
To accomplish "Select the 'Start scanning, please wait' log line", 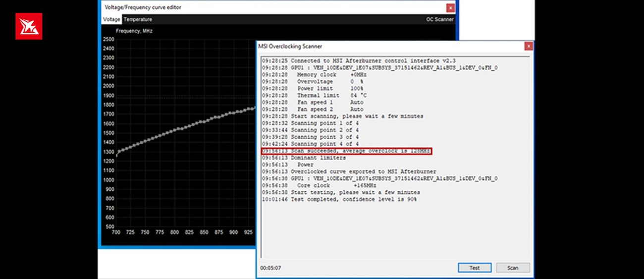I will click(343, 116).
